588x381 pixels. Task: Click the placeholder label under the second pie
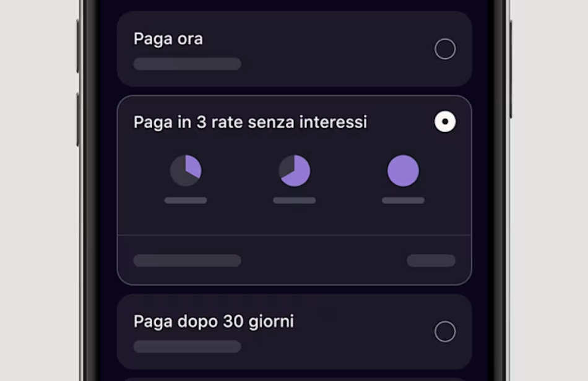[x=295, y=200]
